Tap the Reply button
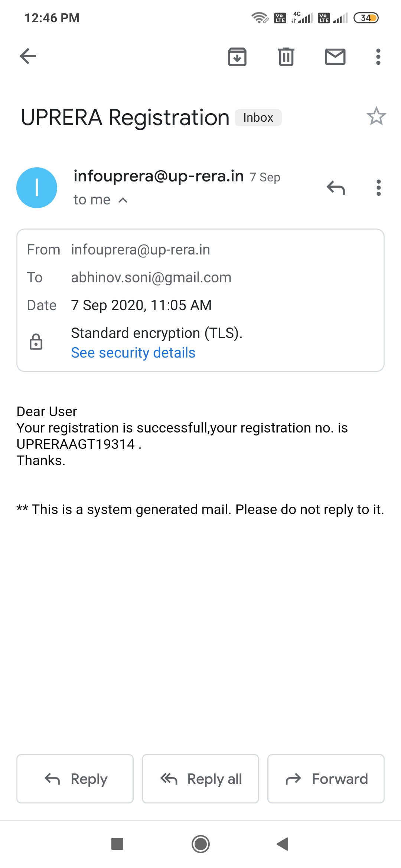This screenshot has height=868, width=401. [75, 779]
